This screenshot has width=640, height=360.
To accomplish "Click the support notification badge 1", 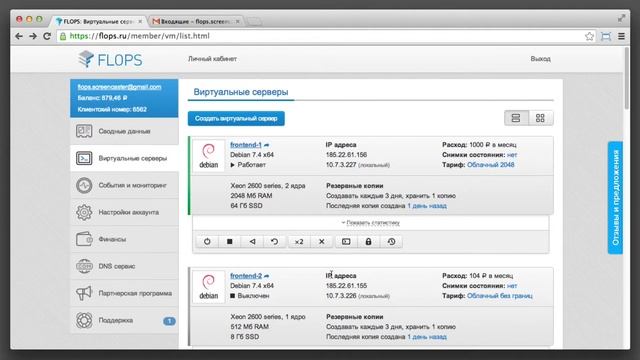I will [x=169, y=321].
